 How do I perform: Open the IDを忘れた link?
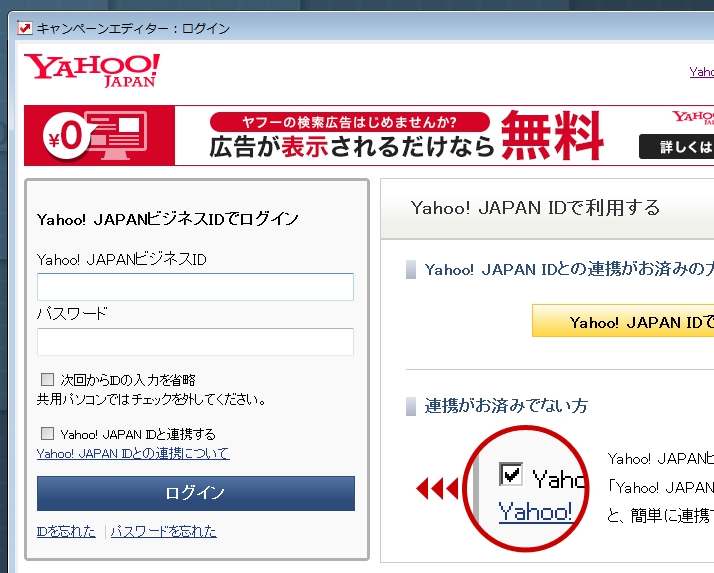(x=66, y=531)
